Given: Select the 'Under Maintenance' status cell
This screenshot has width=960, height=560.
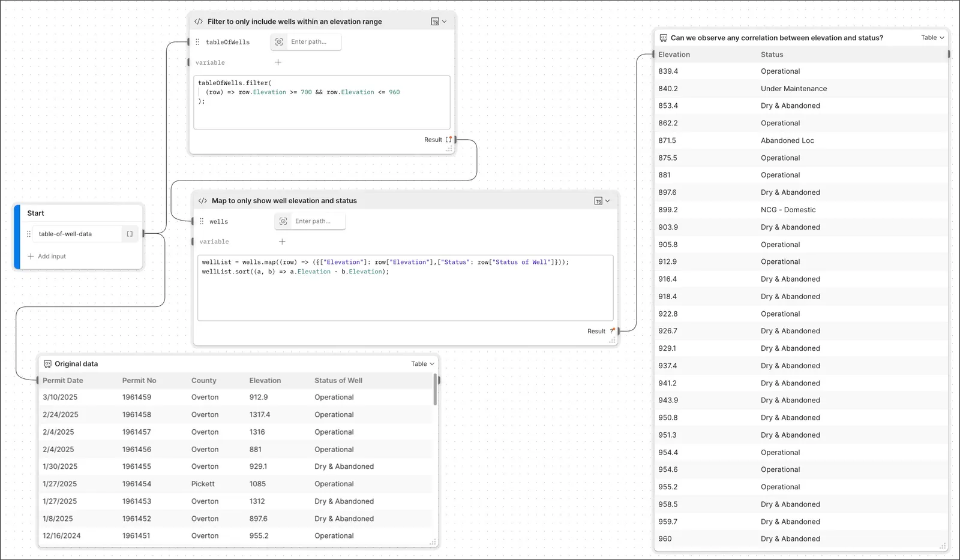Looking at the screenshot, I should [x=794, y=89].
